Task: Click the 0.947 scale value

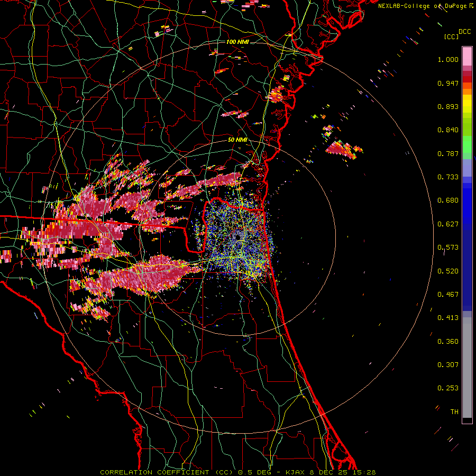Action: [448, 83]
